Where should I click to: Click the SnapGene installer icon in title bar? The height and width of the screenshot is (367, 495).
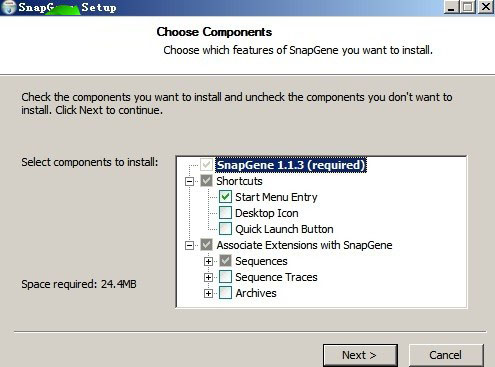pos(8,7)
